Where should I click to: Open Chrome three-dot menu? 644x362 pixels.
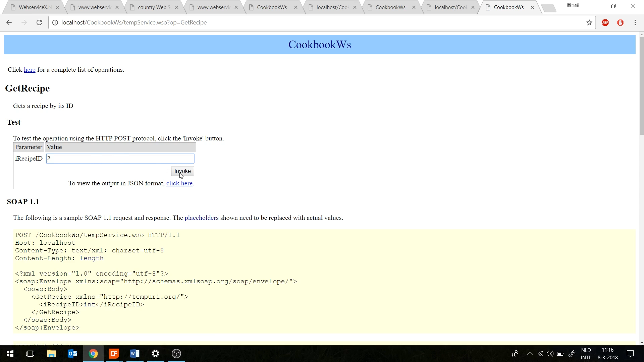(635, 22)
